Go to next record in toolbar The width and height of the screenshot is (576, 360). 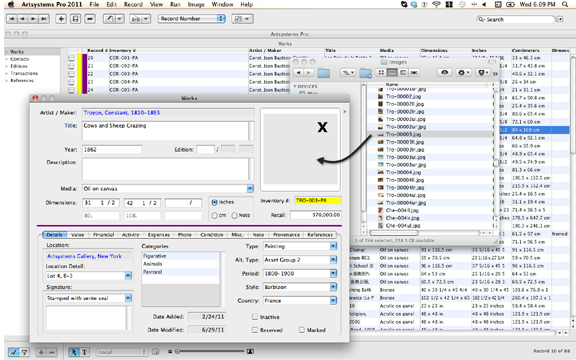point(33,19)
